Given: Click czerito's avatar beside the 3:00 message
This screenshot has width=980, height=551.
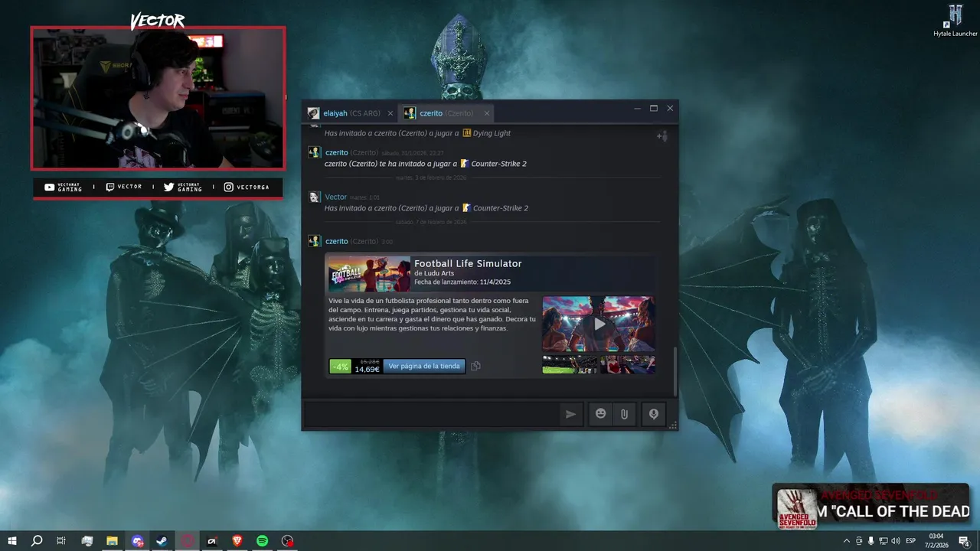Looking at the screenshot, I should pyautogui.click(x=314, y=241).
